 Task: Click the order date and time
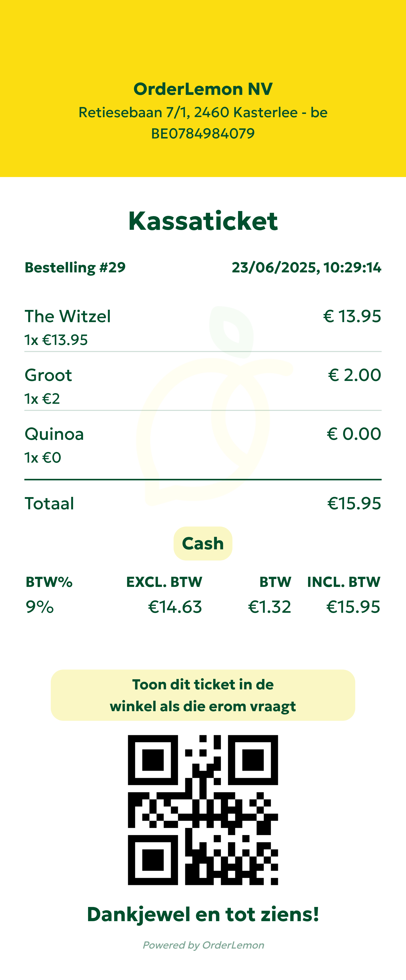[x=306, y=267]
